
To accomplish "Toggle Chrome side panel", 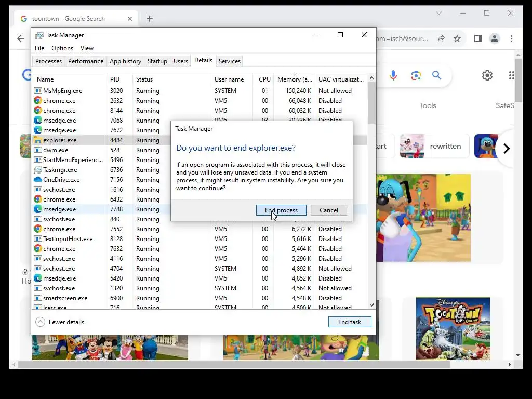I will [x=478, y=38].
